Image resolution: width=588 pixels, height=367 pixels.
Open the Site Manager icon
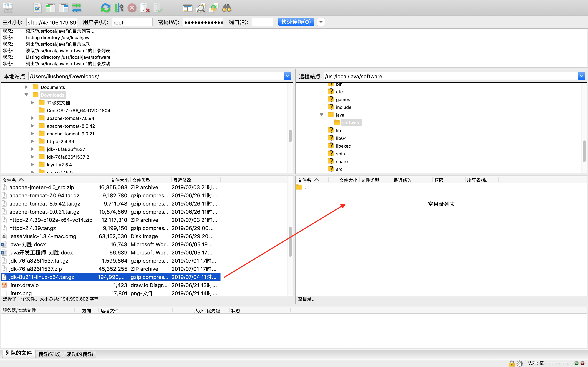[8, 8]
